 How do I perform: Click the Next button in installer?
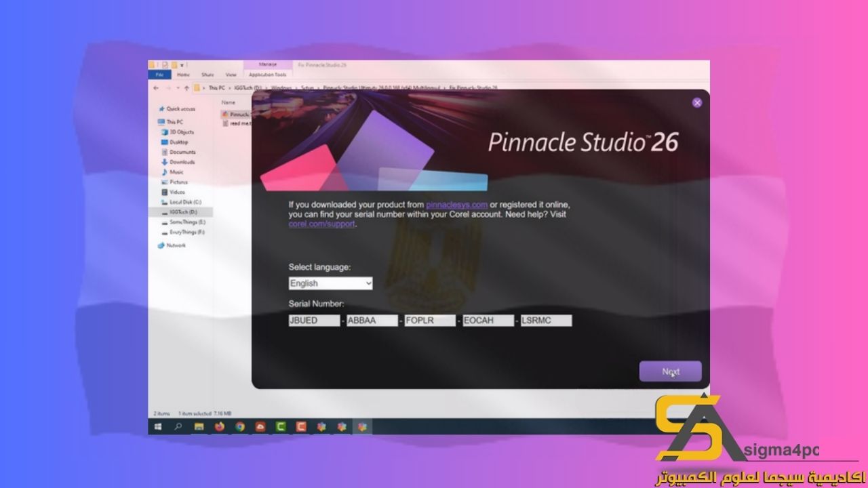pyautogui.click(x=671, y=371)
